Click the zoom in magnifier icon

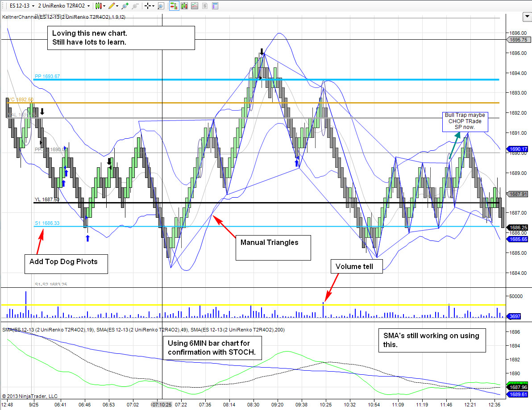pos(125,6)
